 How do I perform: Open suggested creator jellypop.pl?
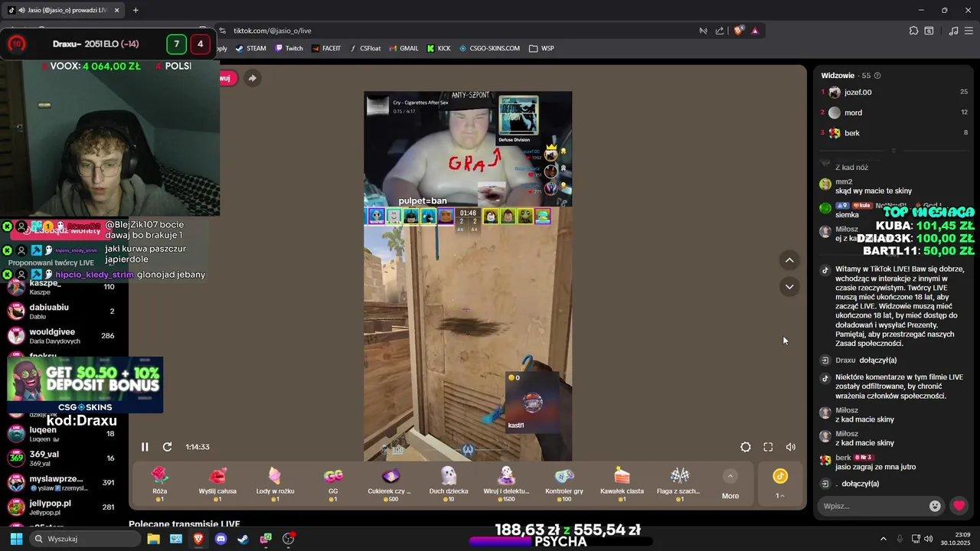[x=61, y=507]
